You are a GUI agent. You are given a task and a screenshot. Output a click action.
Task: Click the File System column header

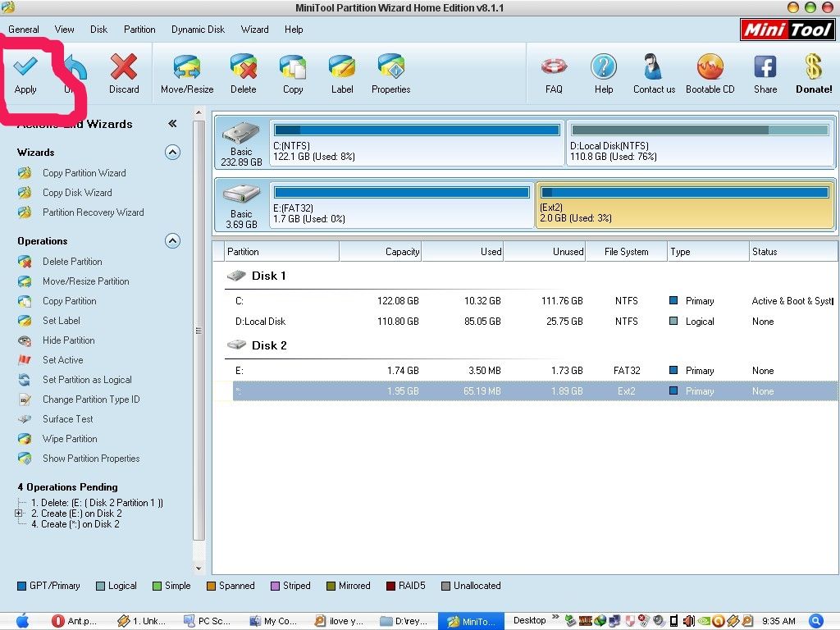click(x=626, y=252)
